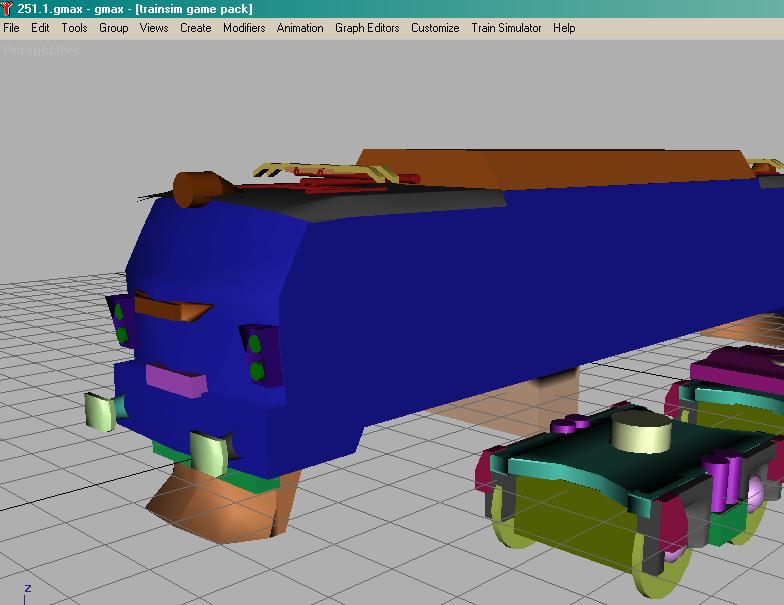This screenshot has height=605, width=784.
Task: Select the purple plate on the locomotive front
Action: 174,378
